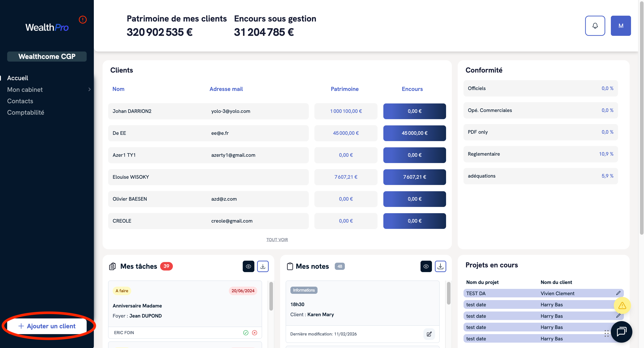
Task: Click Ajouter un client button
Action: 47,326
